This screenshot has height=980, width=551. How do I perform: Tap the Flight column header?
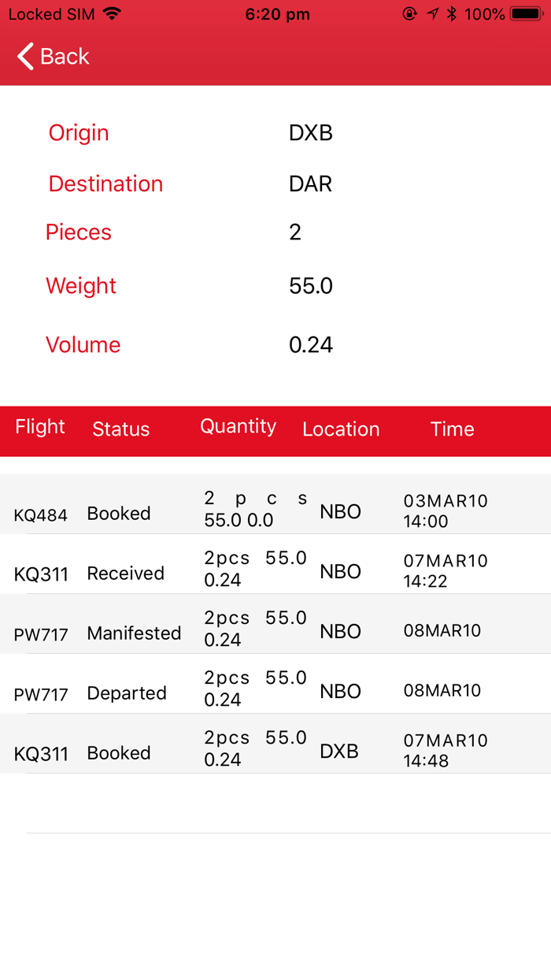39,427
